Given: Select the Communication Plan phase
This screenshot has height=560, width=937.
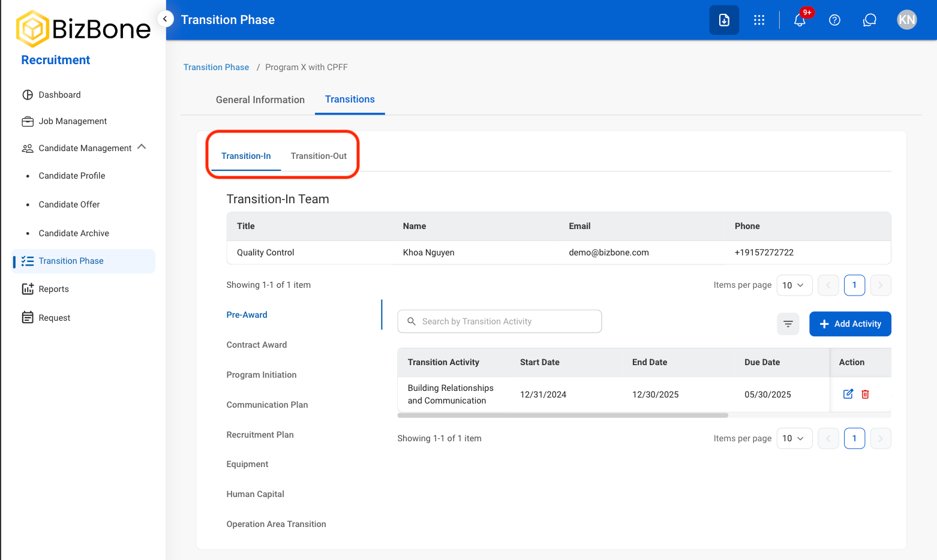Looking at the screenshot, I should pos(268,405).
